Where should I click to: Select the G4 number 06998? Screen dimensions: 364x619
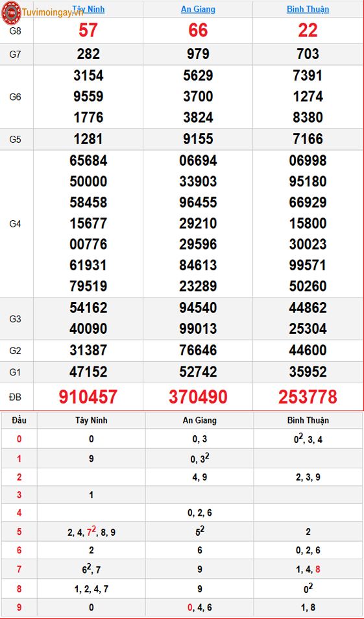tap(308, 160)
